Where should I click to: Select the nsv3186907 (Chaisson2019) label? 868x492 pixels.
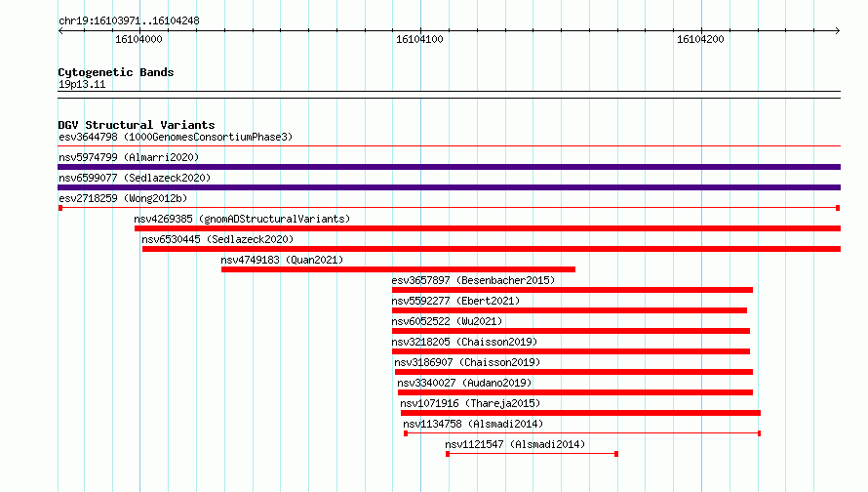click(x=467, y=362)
